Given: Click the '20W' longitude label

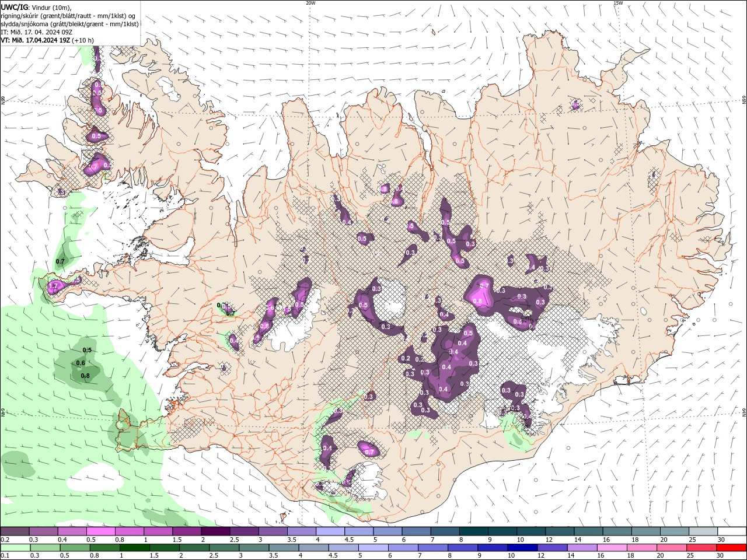Looking at the screenshot, I should pos(310,3).
